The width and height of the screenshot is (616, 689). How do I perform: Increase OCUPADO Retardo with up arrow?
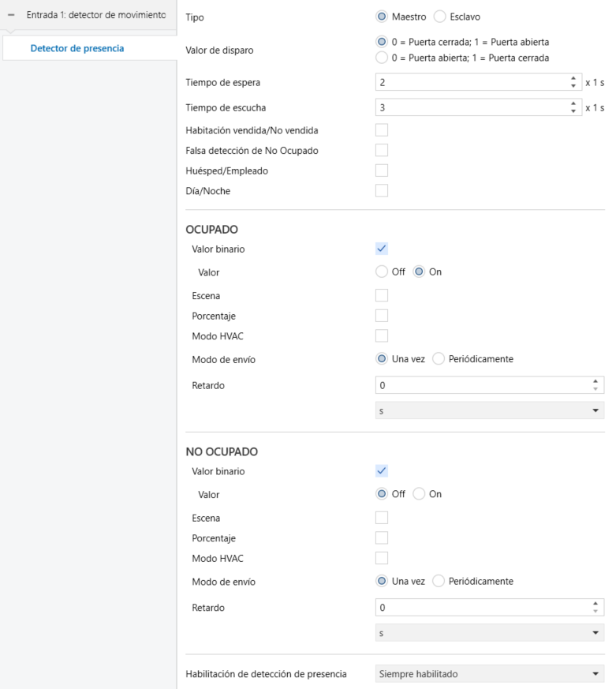click(x=595, y=381)
